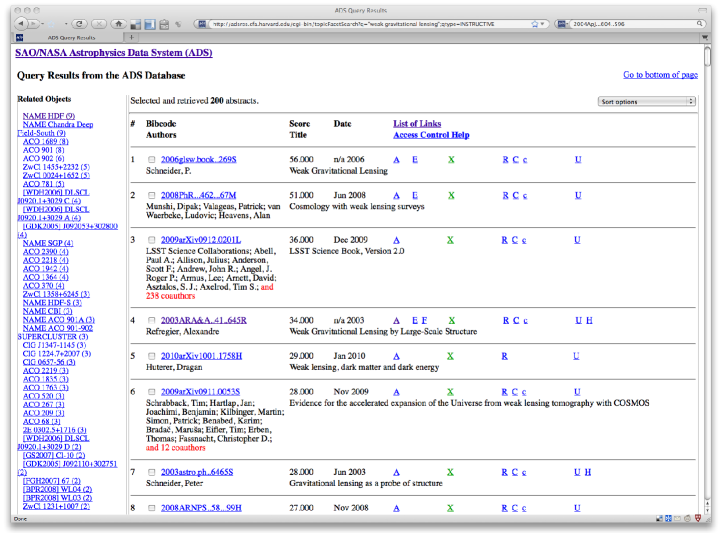Screen dimensions: 727x533
Task: Click the Harvard shield icon in status bar
Action: pos(699,519)
